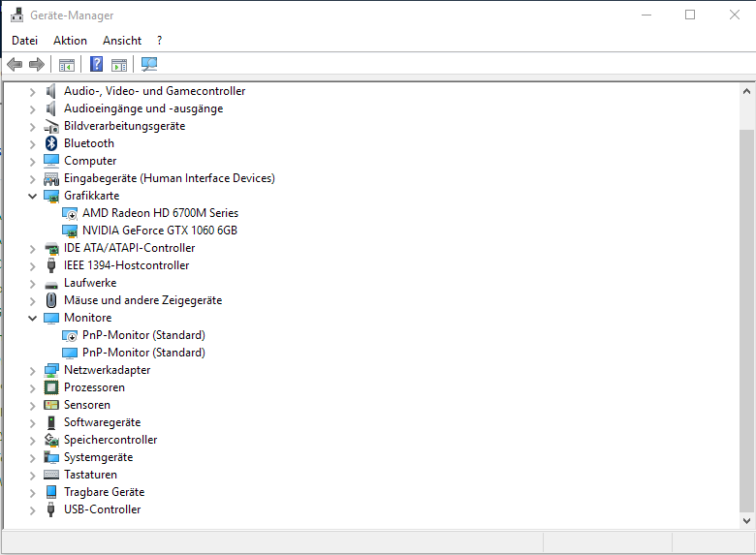Expand the Netzwerkadapter node
756x555 pixels.
pos(32,371)
